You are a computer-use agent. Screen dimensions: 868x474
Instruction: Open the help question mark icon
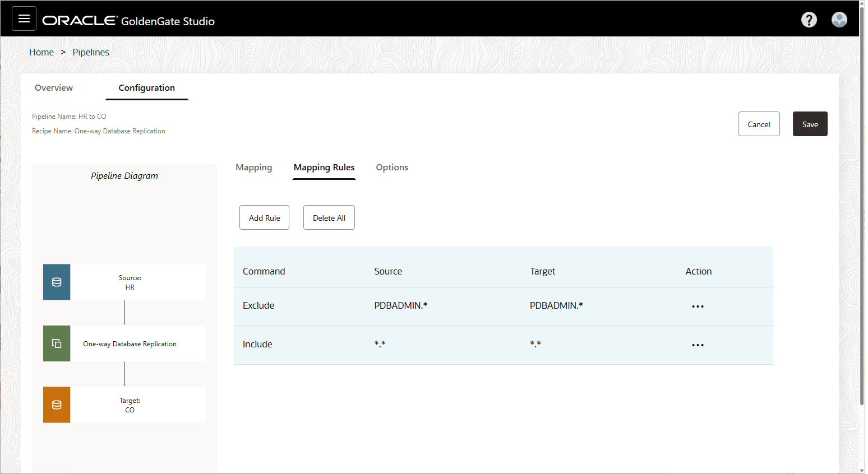point(809,20)
